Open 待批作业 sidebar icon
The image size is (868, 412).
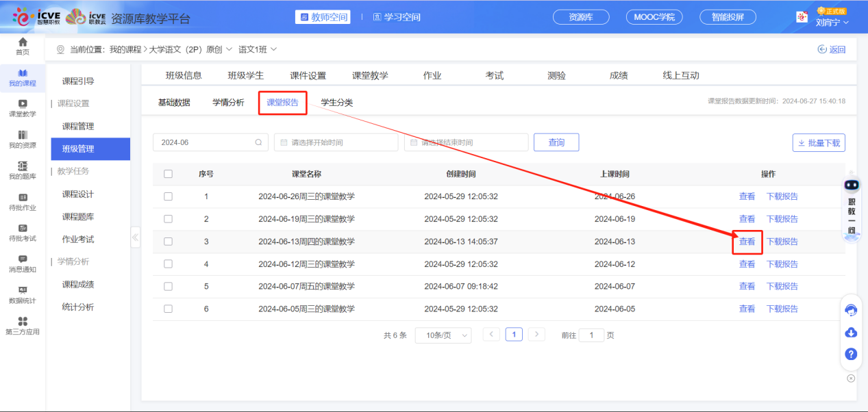click(23, 201)
